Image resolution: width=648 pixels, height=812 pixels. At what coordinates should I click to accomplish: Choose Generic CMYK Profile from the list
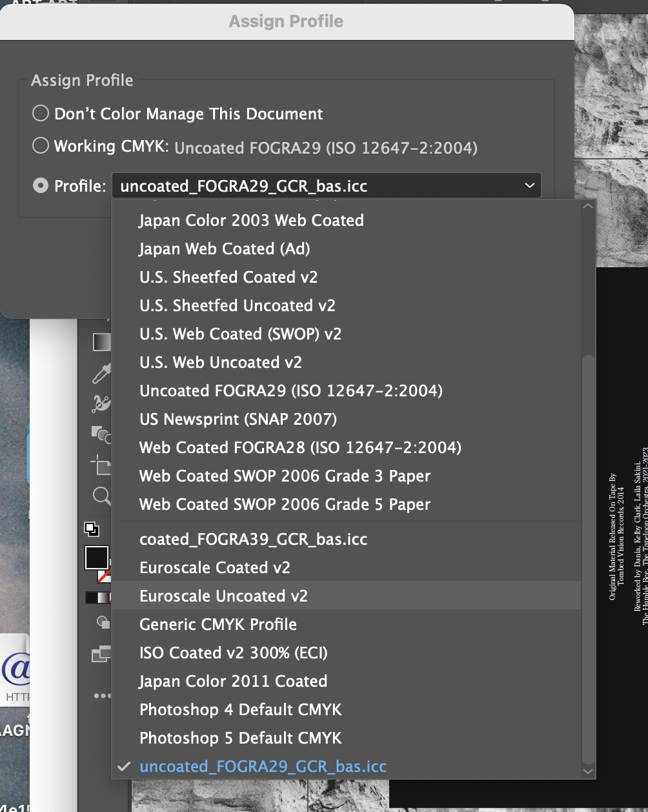coord(218,624)
